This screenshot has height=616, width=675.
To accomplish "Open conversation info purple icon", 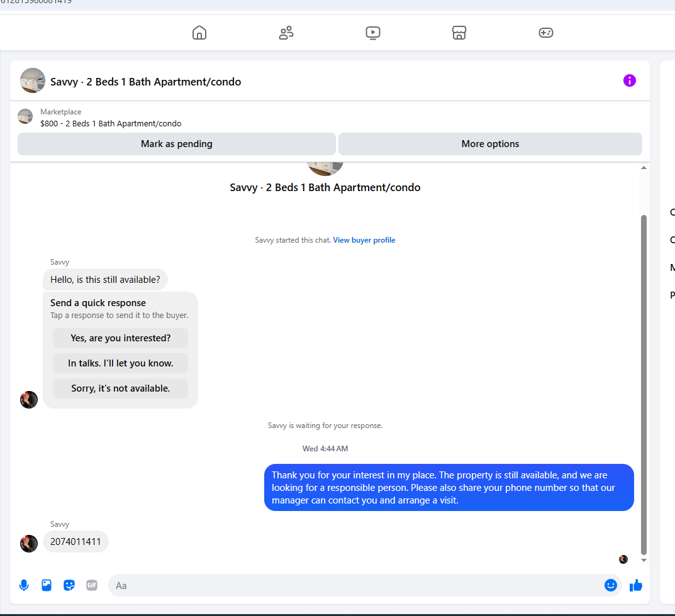I will 629,80.
